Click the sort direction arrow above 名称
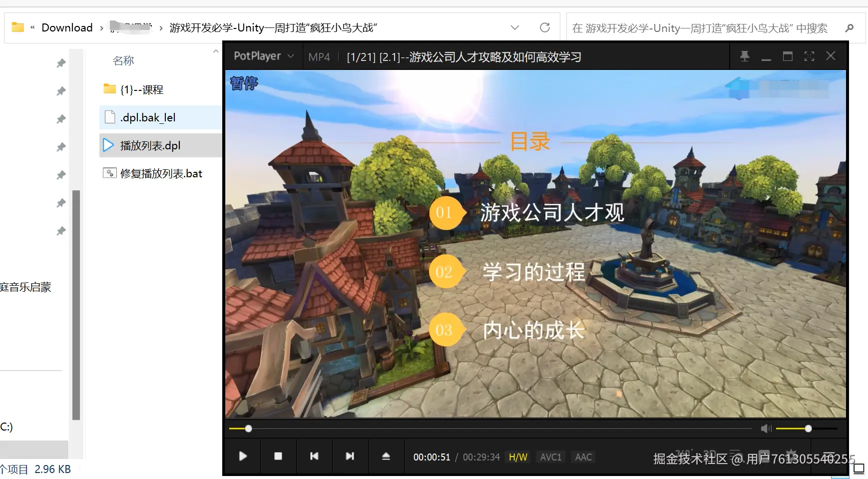This screenshot has height=479, width=868. [x=216, y=51]
